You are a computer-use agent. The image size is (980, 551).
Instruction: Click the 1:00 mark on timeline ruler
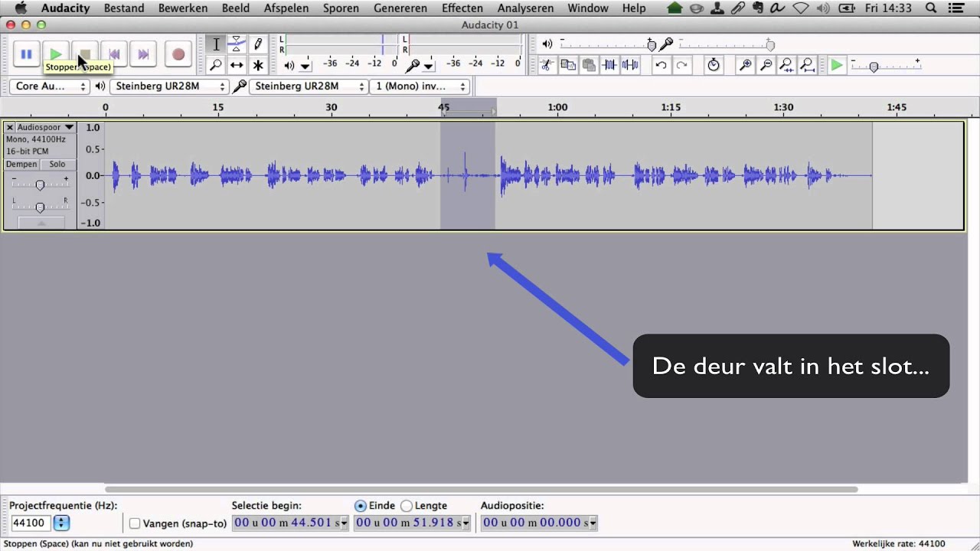coord(557,107)
